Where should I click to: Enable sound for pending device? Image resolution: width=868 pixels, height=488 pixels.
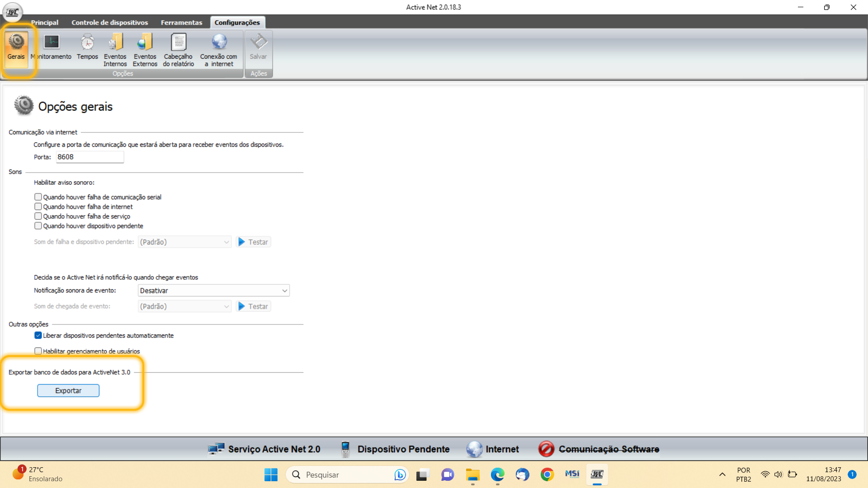coord(38,226)
